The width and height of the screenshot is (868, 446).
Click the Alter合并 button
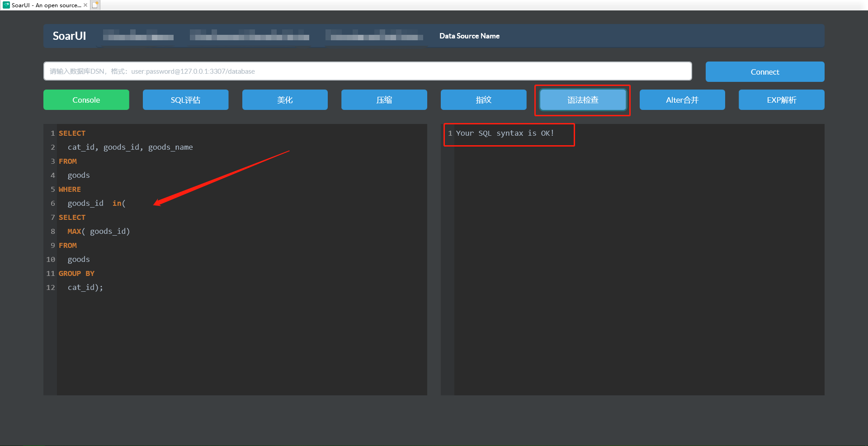point(682,100)
